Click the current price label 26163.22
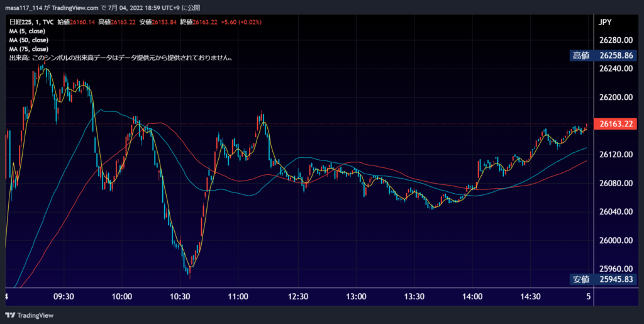The width and height of the screenshot is (644, 324). tap(616, 123)
